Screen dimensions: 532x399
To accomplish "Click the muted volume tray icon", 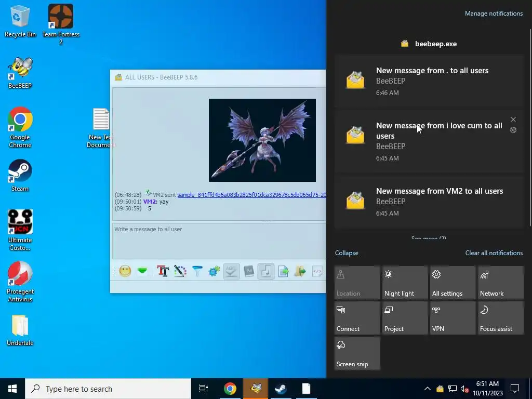I will 464,389.
